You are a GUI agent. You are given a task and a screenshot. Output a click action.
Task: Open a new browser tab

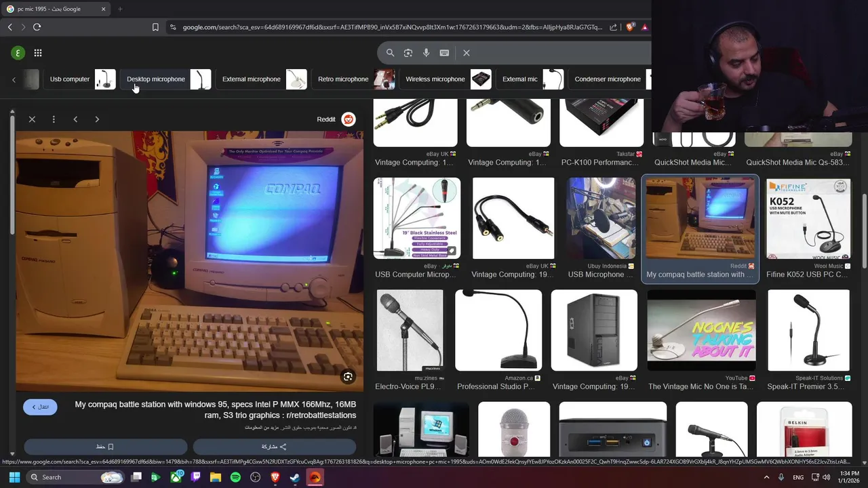120,9
